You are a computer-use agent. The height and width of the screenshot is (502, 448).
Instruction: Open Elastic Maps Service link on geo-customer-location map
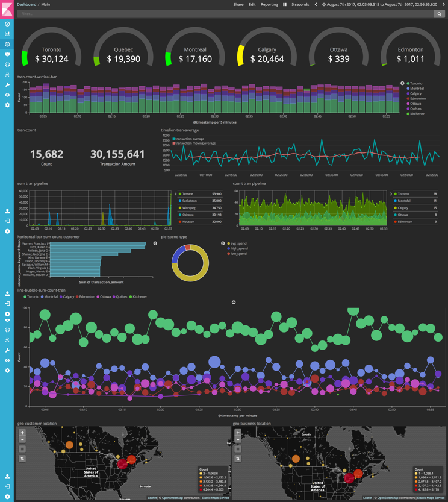(x=216, y=498)
